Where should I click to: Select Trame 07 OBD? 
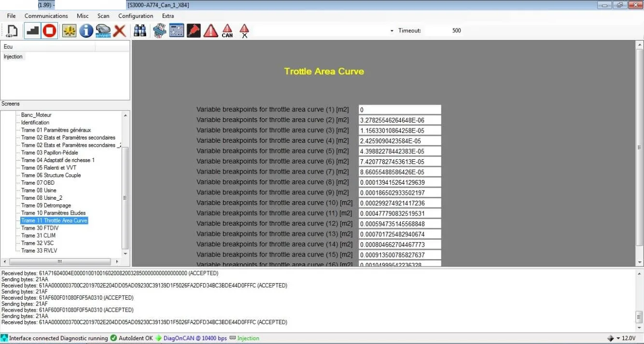click(38, 183)
